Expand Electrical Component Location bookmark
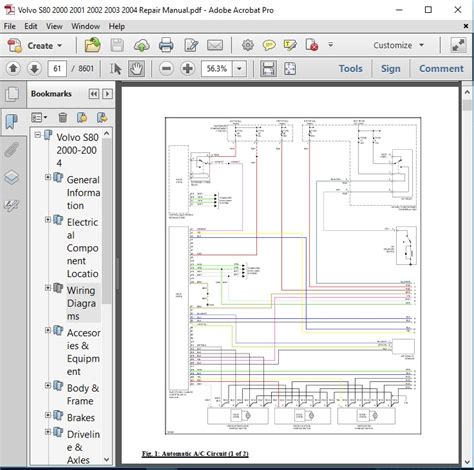Image resolution: width=474 pixels, height=470 pixels. pos(48,219)
